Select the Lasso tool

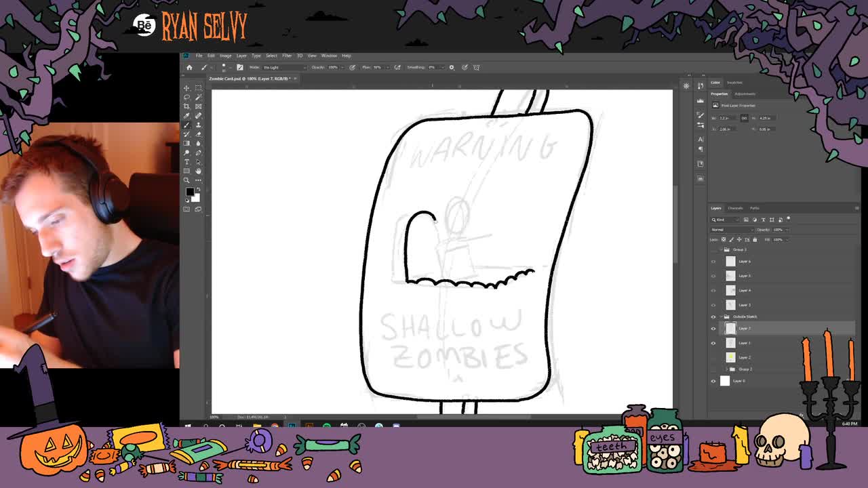coord(186,98)
